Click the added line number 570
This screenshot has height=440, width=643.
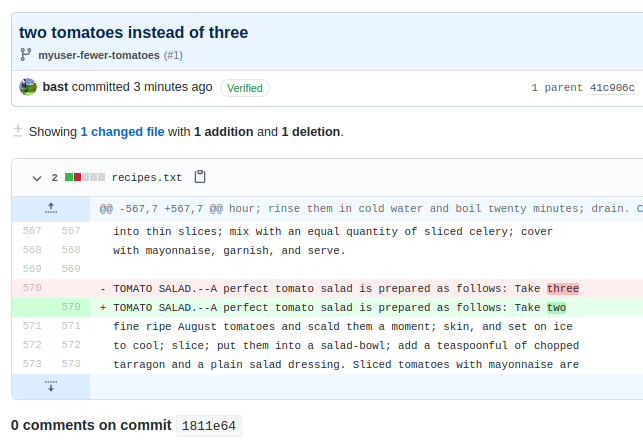pos(70,307)
